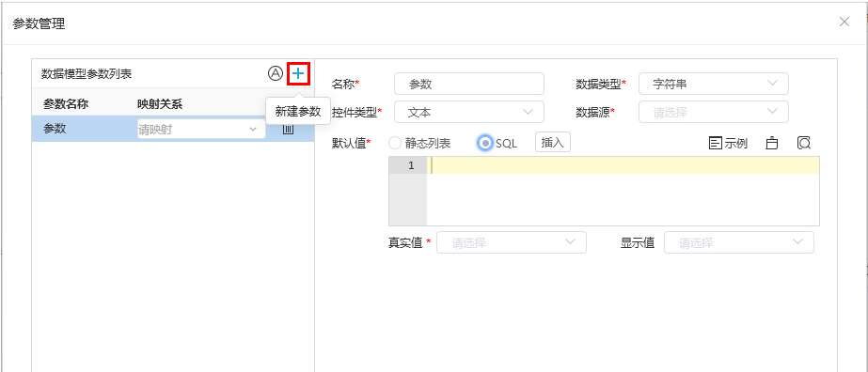Click the clipboard icon above SQL editor

tap(772, 143)
